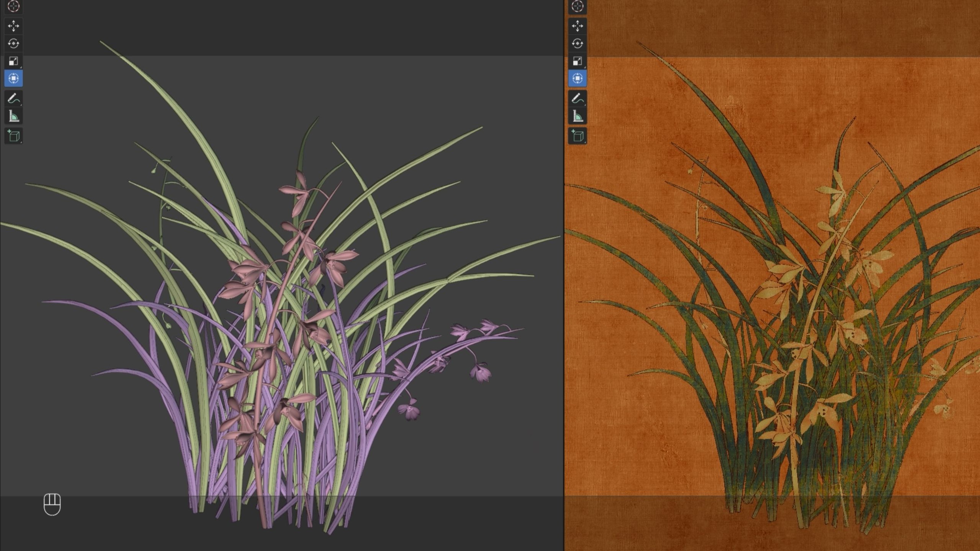Image resolution: width=980 pixels, height=551 pixels.
Task: Select Cursor tool in left viewport
Action: pos(13,6)
